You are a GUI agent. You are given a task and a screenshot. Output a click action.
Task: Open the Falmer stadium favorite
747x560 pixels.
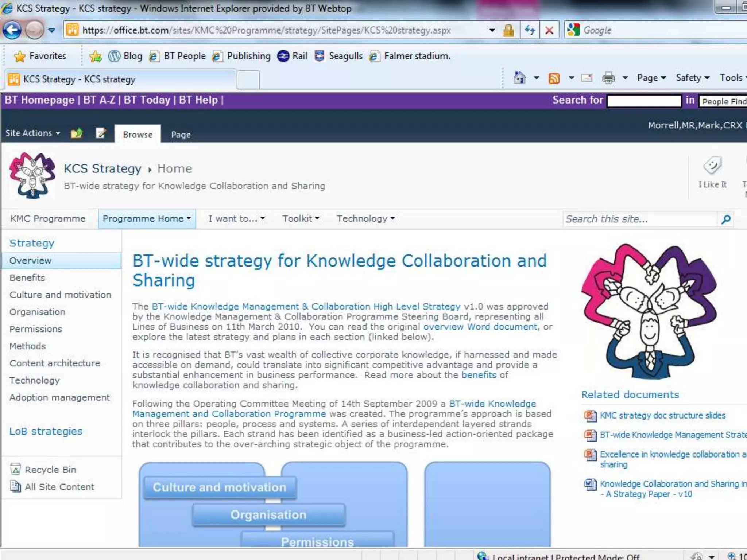pos(410,56)
